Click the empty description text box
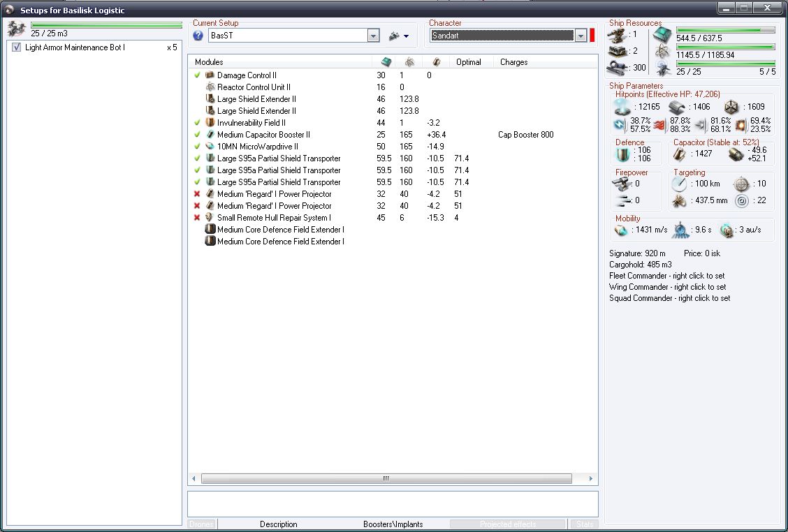 393,504
